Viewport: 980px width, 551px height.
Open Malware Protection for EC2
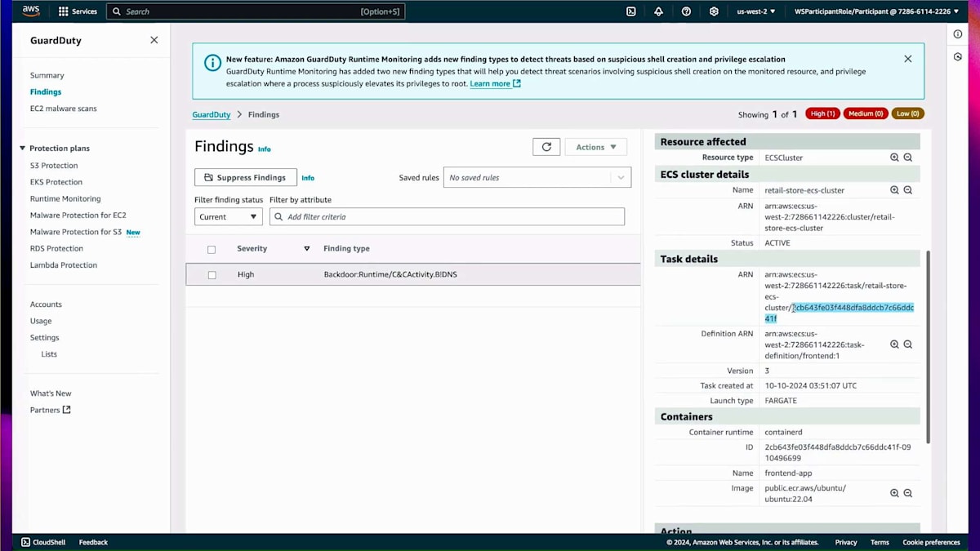tap(78, 216)
